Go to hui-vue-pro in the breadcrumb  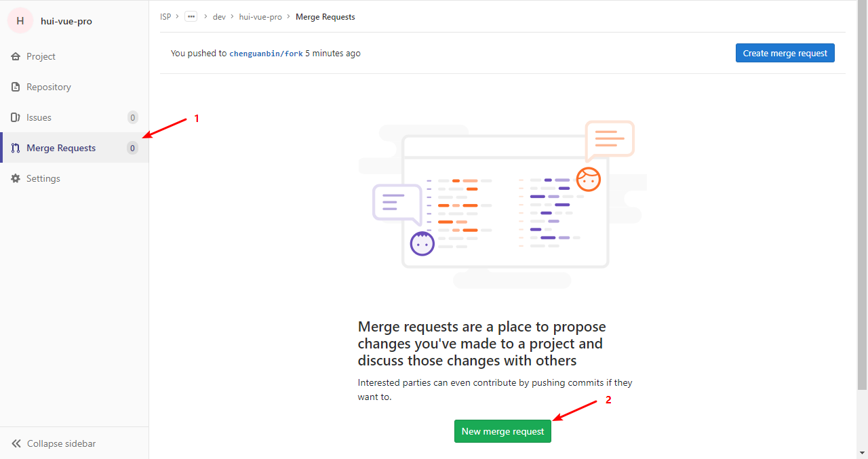tap(260, 17)
